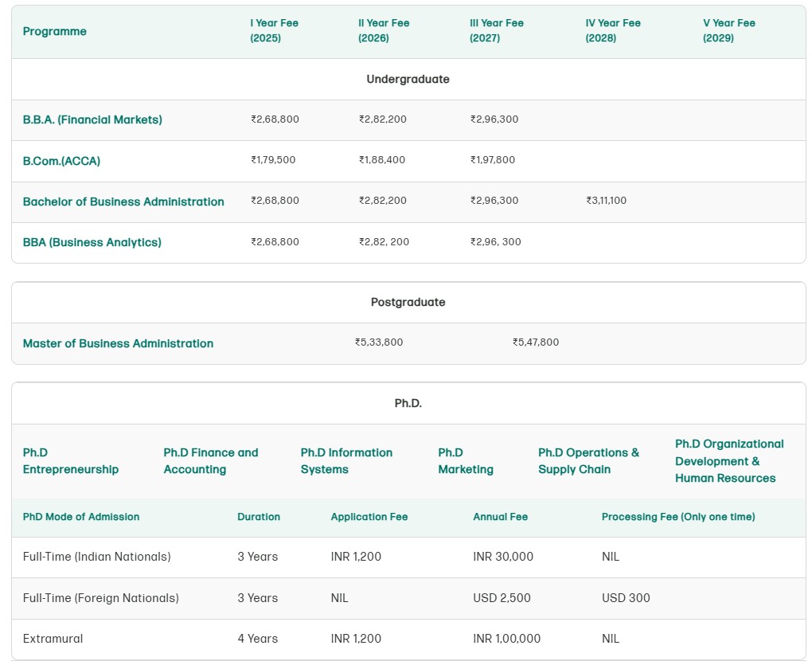Open the Ph.D Operations & Supply Chain tab

click(x=588, y=461)
